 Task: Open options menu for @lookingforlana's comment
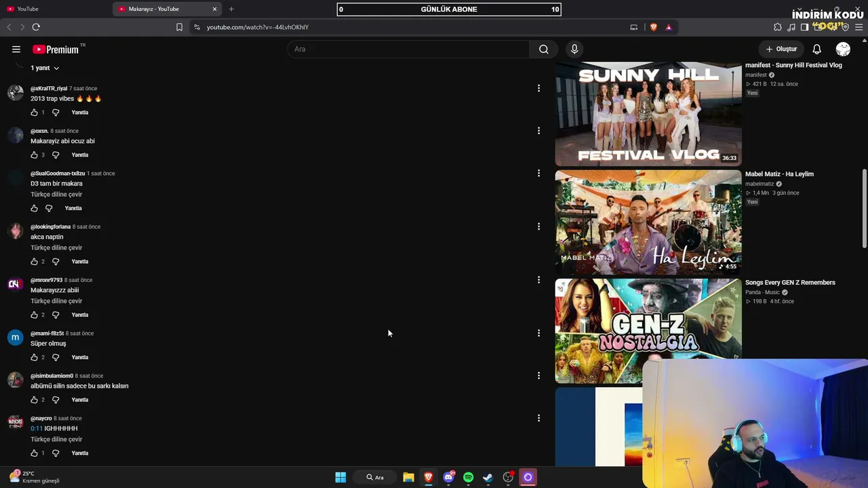pyautogui.click(x=538, y=226)
